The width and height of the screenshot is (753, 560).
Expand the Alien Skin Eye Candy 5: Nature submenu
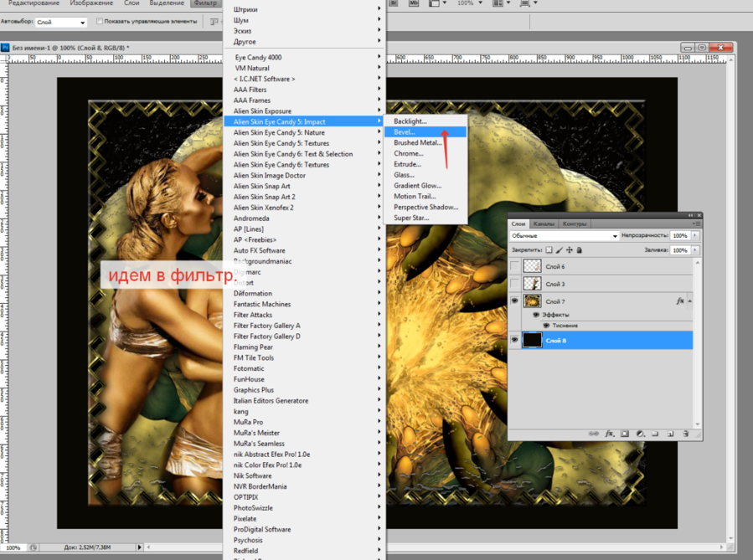[x=303, y=132]
